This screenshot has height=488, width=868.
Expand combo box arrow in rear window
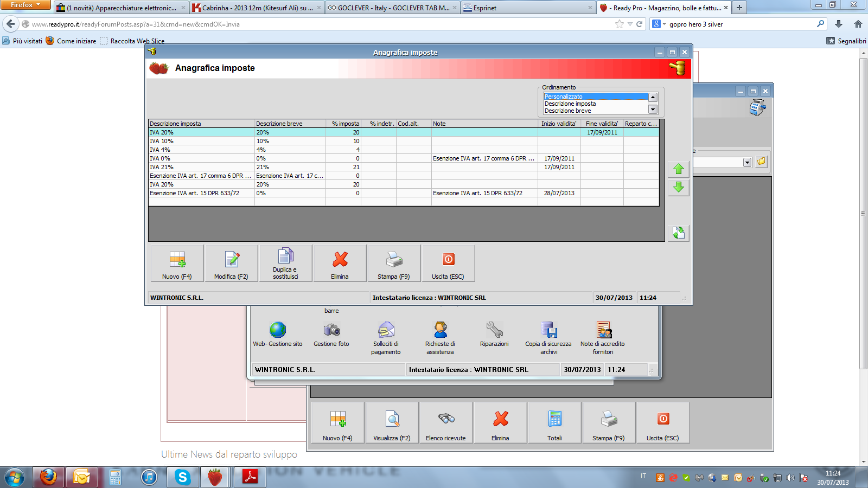click(747, 162)
